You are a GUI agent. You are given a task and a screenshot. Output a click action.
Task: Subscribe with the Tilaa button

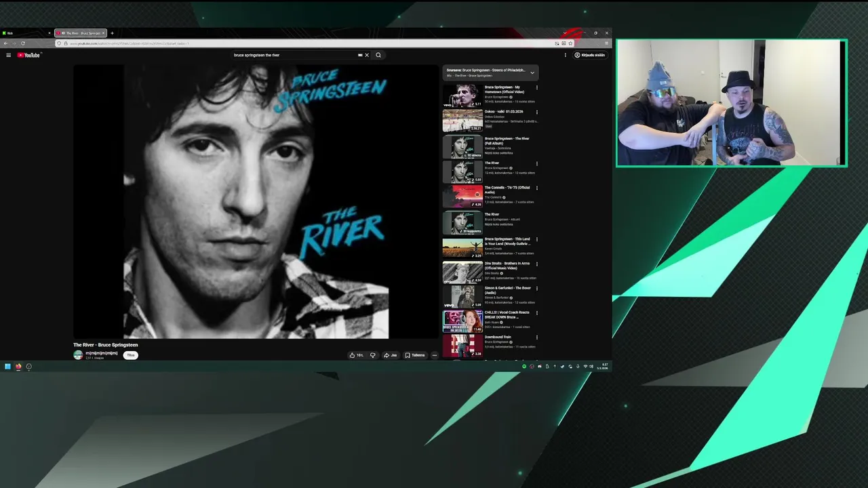[131, 355]
